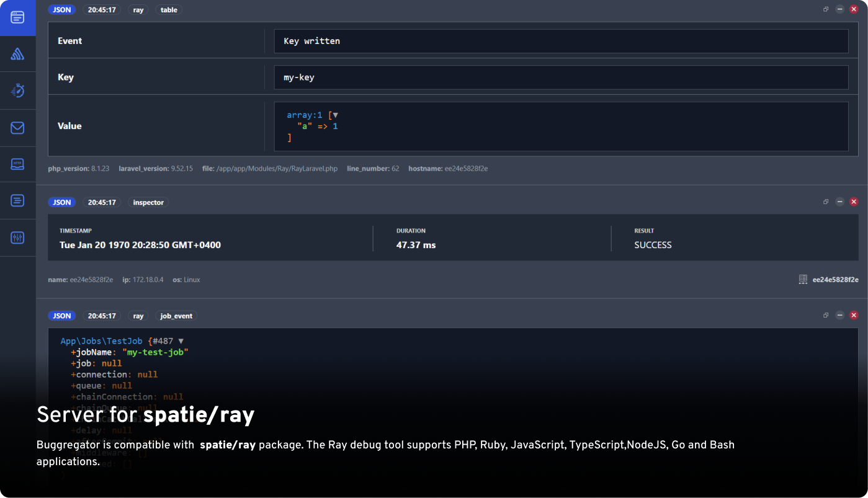Click the copy icon on the inspector event card
Image resolution: width=868 pixels, height=498 pixels.
click(825, 202)
